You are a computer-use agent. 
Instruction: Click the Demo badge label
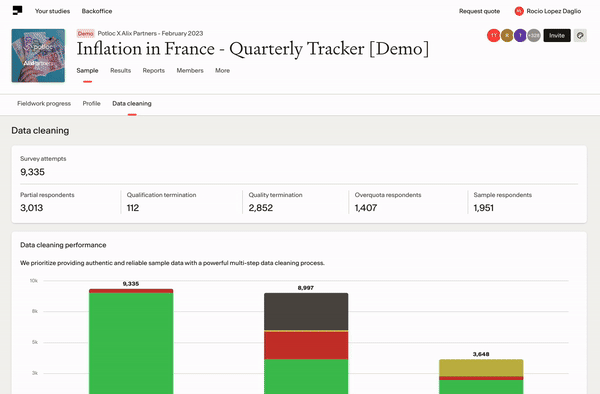point(85,34)
